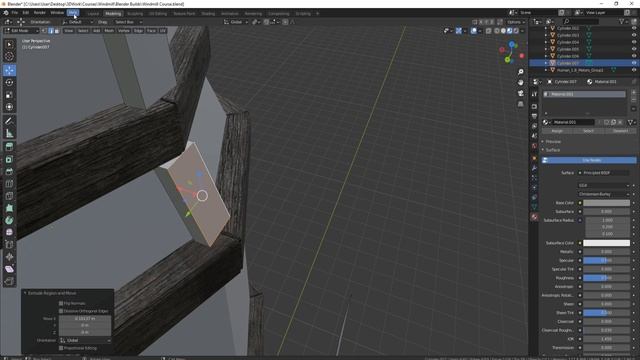Select the Knife tool

pyautogui.click(x=9, y=196)
